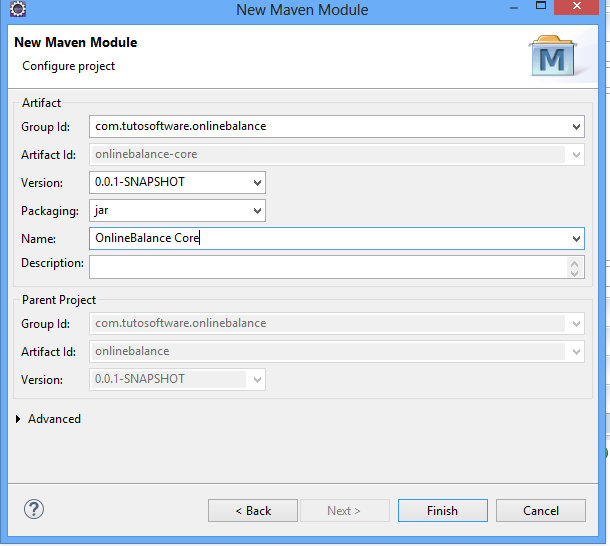The width and height of the screenshot is (610, 546).
Task: Click inside the Description text area
Action: point(328,267)
